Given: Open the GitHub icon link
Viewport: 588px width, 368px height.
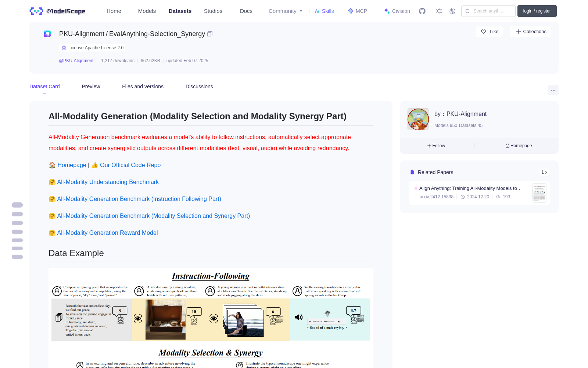Looking at the screenshot, I should (x=422, y=11).
